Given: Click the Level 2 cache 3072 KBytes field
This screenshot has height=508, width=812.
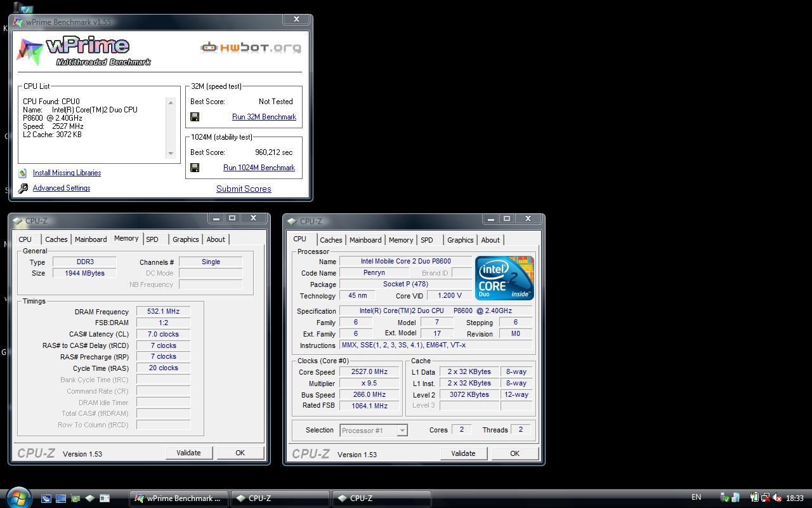Looking at the screenshot, I should coord(469,394).
